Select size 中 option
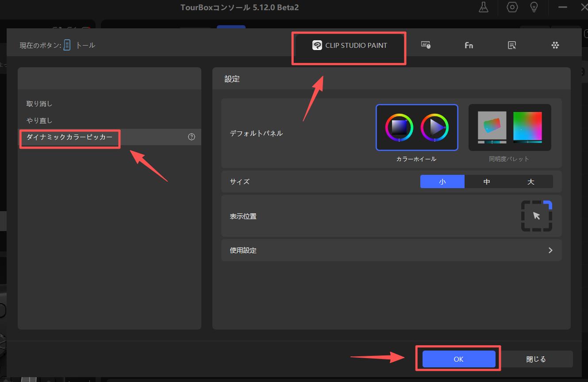 (x=487, y=182)
